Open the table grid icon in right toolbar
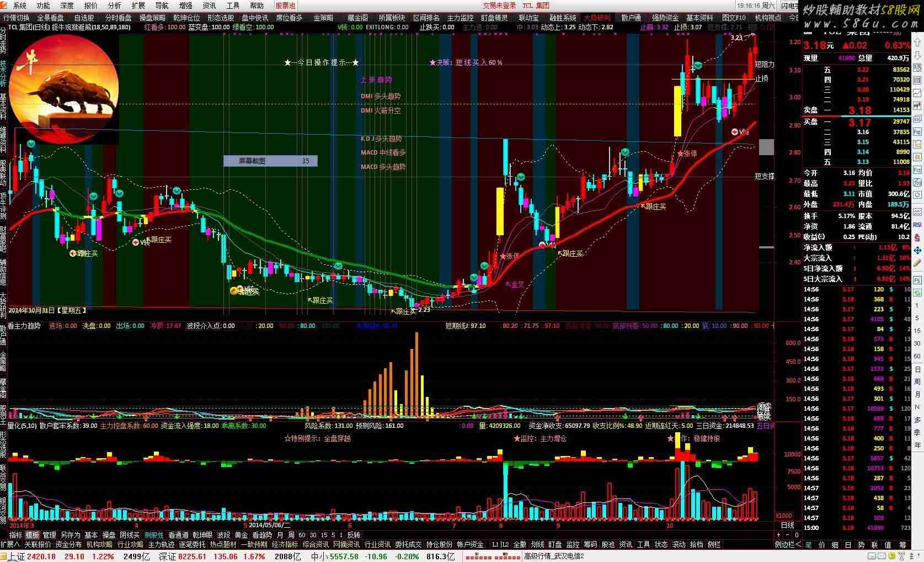924x562 pixels. [917, 81]
